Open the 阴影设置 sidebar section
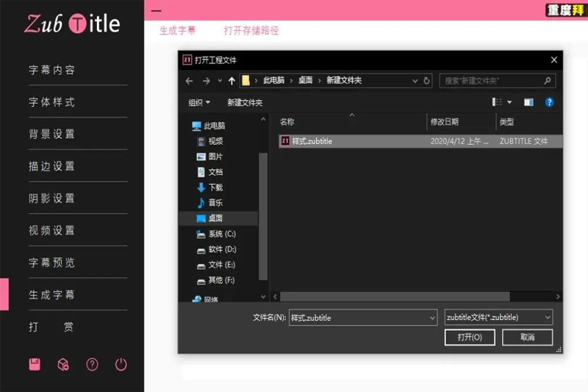The height and width of the screenshot is (392, 588). pos(51,199)
